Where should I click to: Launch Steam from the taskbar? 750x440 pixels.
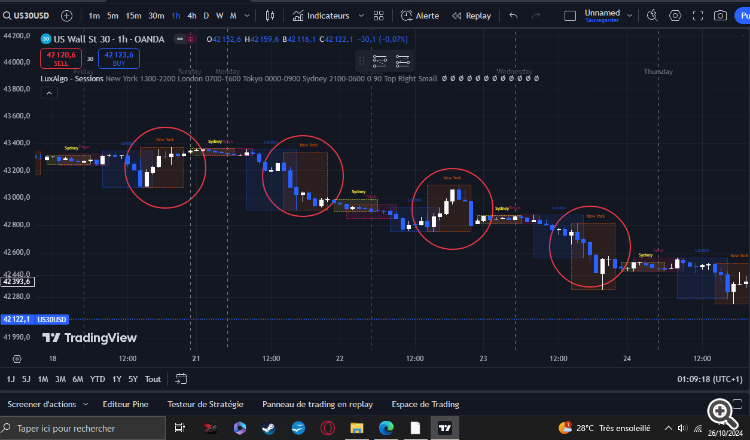pos(269,428)
